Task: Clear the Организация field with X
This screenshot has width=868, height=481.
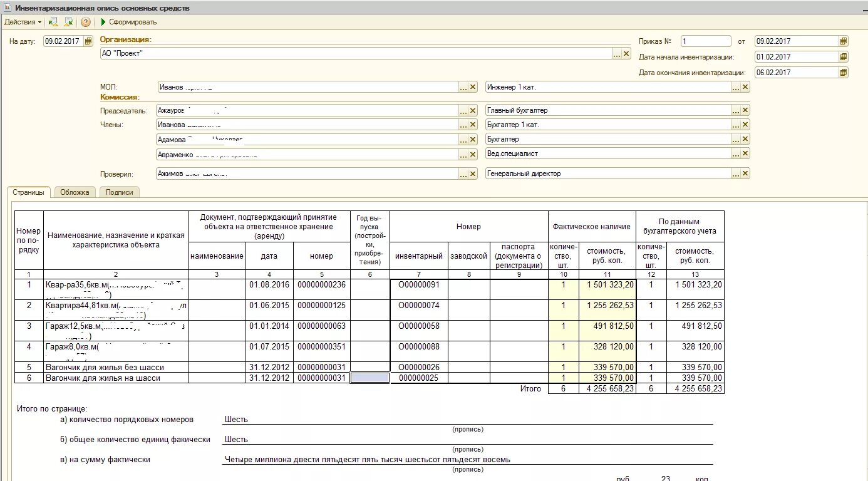Action: pyautogui.click(x=626, y=54)
